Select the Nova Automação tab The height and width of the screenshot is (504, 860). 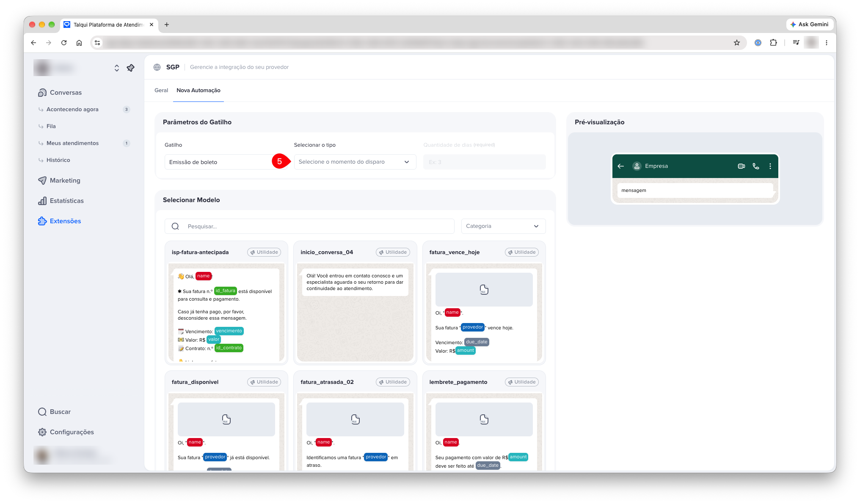[x=198, y=90]
